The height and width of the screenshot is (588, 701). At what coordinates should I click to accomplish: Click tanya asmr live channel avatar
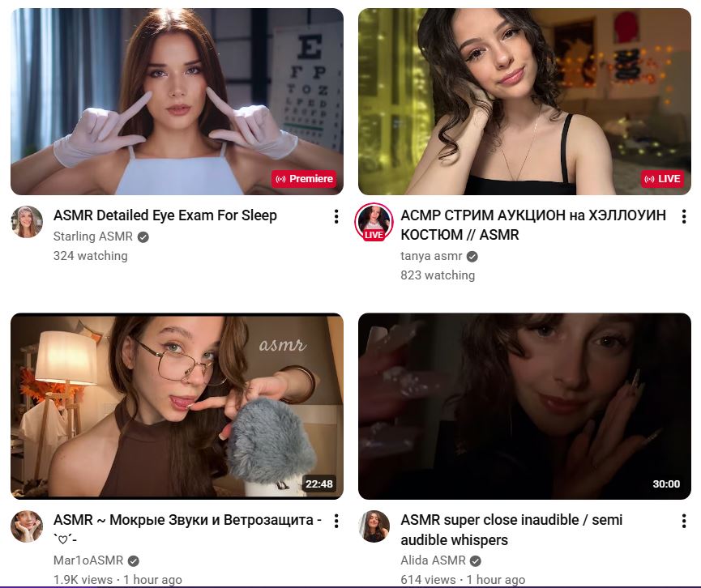pyautogui.click(x=374, y=222)
